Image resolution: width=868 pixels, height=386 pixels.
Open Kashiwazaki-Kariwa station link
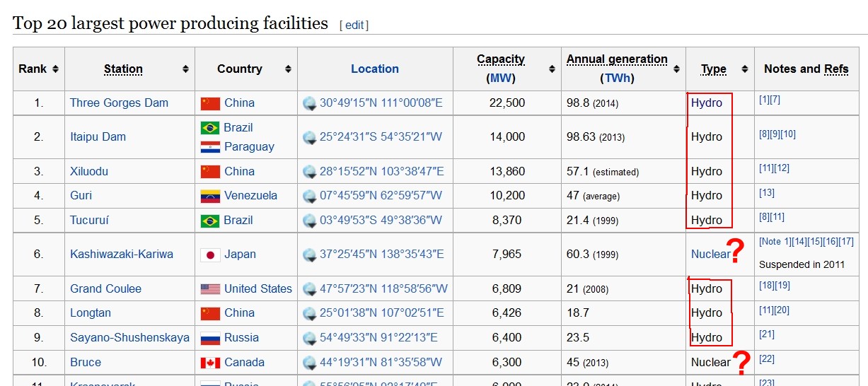tap(122, 254)
